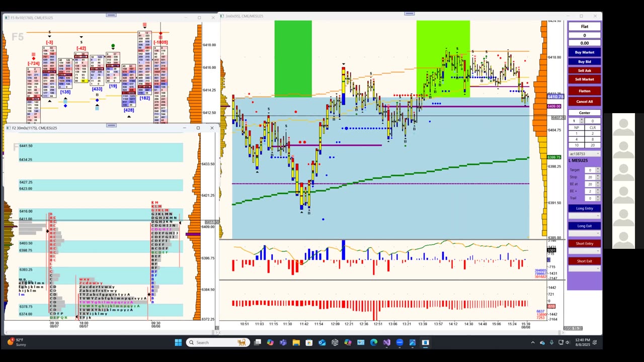Click the Short Exit button
This screenshot has width=644, height=362.
[x=584, y=261]
